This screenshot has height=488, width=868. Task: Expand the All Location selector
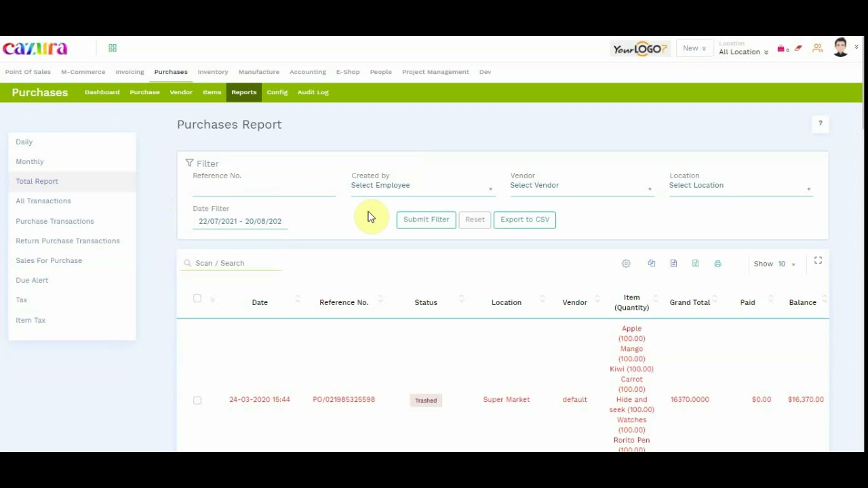tap(743, 52)
